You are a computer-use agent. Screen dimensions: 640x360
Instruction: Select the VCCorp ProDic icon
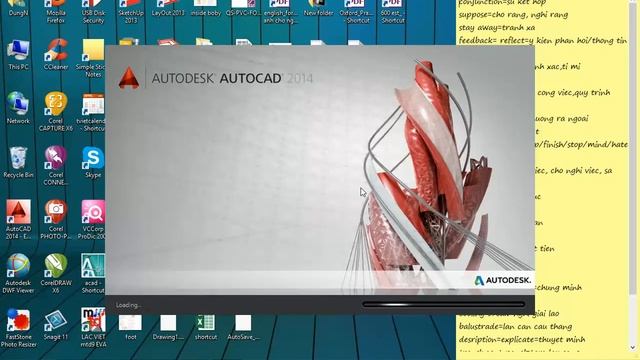click(x=92, y=220)
